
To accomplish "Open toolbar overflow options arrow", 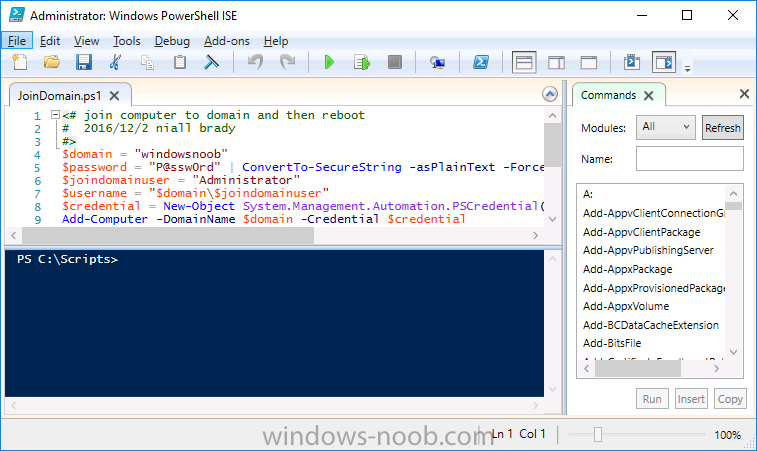I will (x=687, y=69).
